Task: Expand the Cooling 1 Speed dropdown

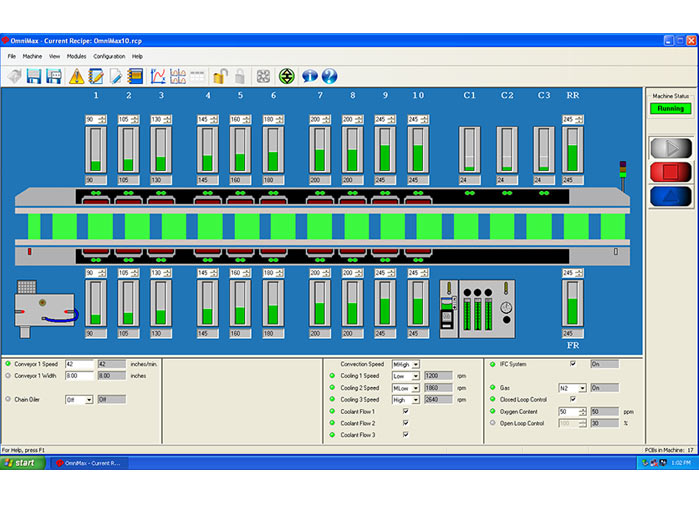Action: 415,376
